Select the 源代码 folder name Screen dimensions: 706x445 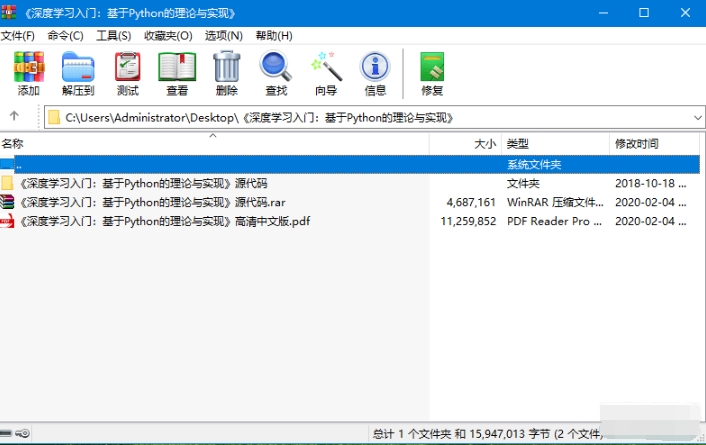143,183
